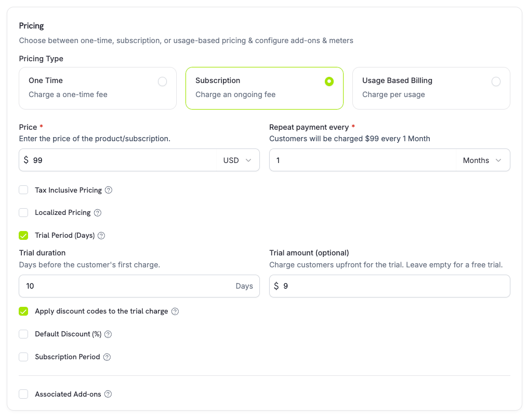This screenshot has width=527, height=420.
Task: Open the USD currency dropdown
Action: [x=238, y=160]
